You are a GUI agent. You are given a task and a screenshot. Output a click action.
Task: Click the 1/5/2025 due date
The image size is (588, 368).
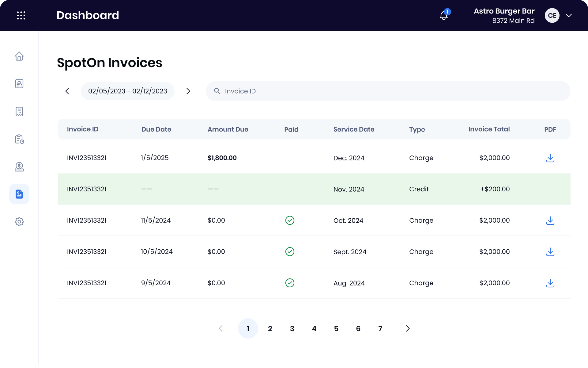pos(155,158)
